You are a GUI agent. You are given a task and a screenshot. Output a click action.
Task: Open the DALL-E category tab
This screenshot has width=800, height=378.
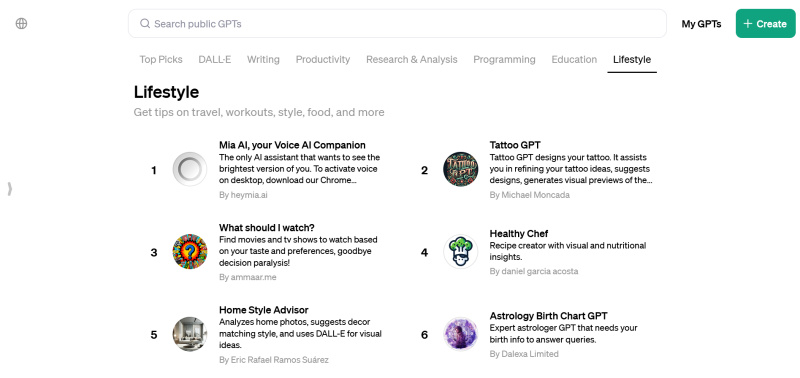(215, 60)
